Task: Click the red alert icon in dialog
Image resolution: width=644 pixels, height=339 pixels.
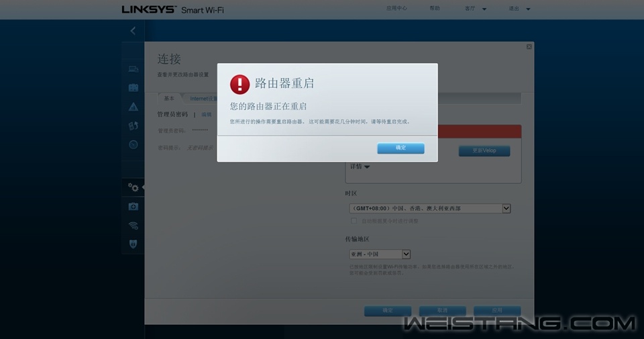Action: pos(239,84)
